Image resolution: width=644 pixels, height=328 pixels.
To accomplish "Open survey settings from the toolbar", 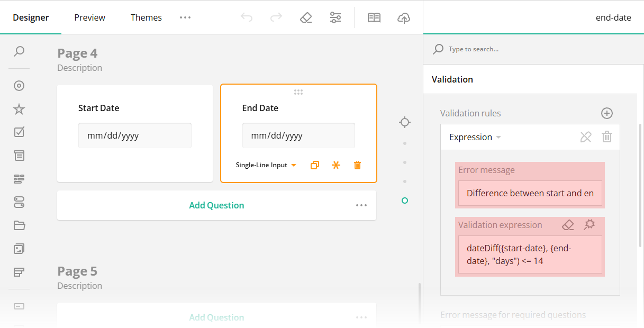I will pyautogui.click(x=335, y=17).
